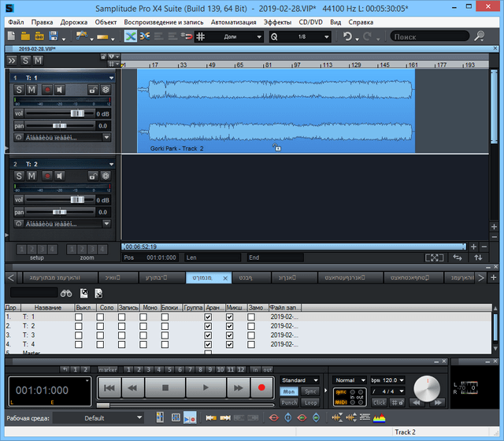Click the Undo arrow icon in toolbar

(x=347, y=36)
